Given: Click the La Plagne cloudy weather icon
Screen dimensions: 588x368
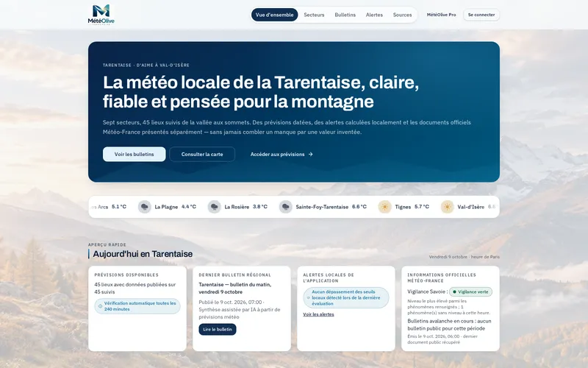Looking at the screenshot, I should coord(144,207).
